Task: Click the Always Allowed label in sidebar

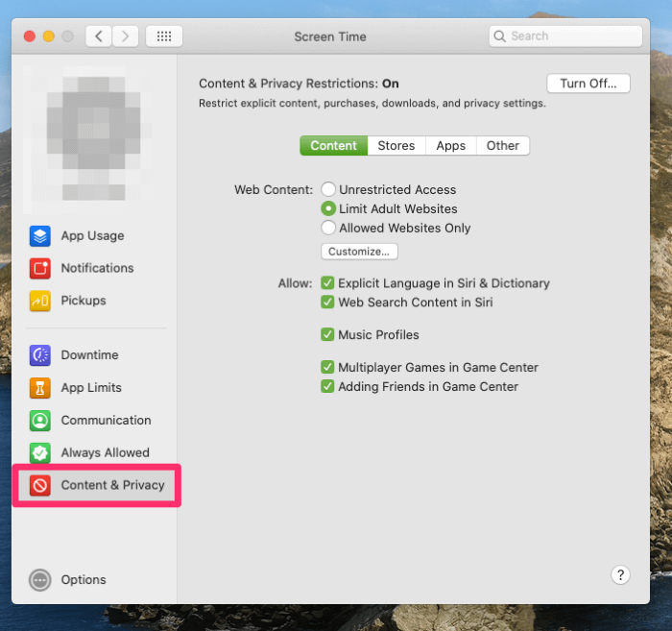Action: [x=105, y=453]
